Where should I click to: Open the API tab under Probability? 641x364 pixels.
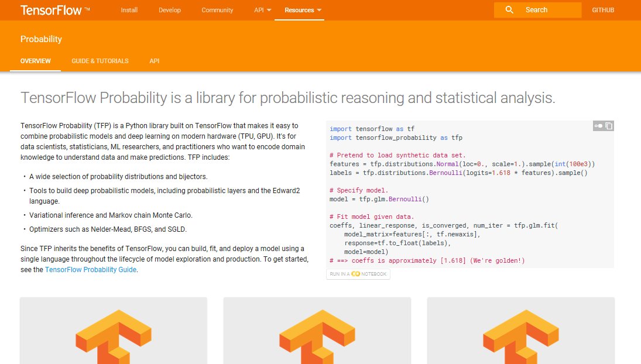pos(154,61)
